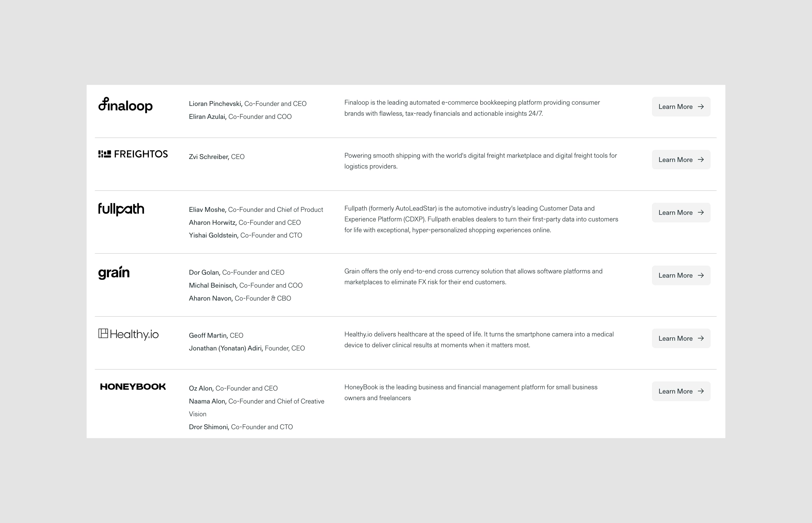The width and height of the screenshot is (812, 523).
Task: Click the Grain company description paragraph
Action: (473, 277)
